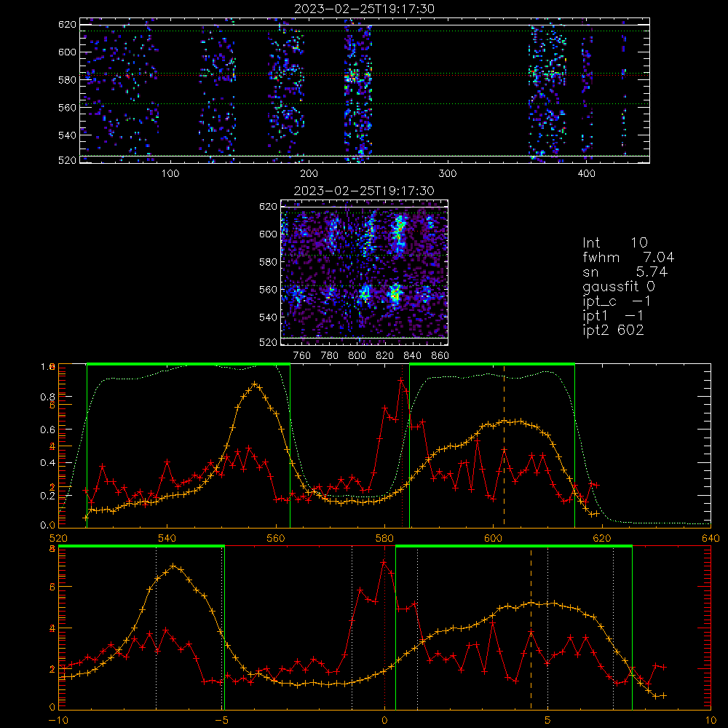This screenshot has width=728, height=728.
Task: Click the x-axis label -10 of bottom plot
Action: pyautogui.click(x=58, y=721)
